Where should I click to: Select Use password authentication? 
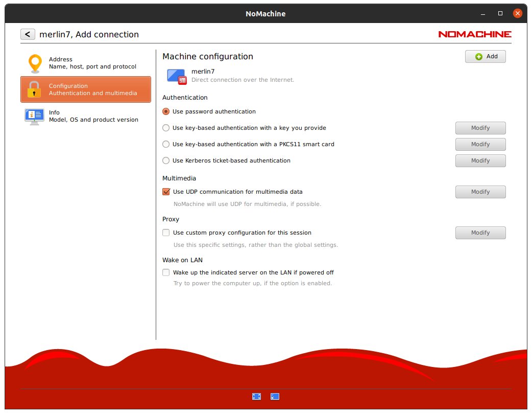[x=166, y=111]
